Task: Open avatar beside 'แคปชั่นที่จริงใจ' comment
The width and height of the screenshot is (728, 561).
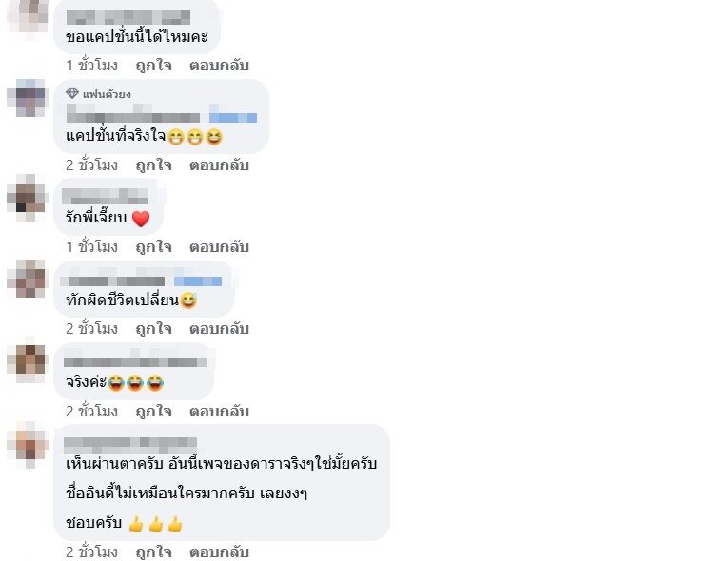Action: (x=28, y=98)
